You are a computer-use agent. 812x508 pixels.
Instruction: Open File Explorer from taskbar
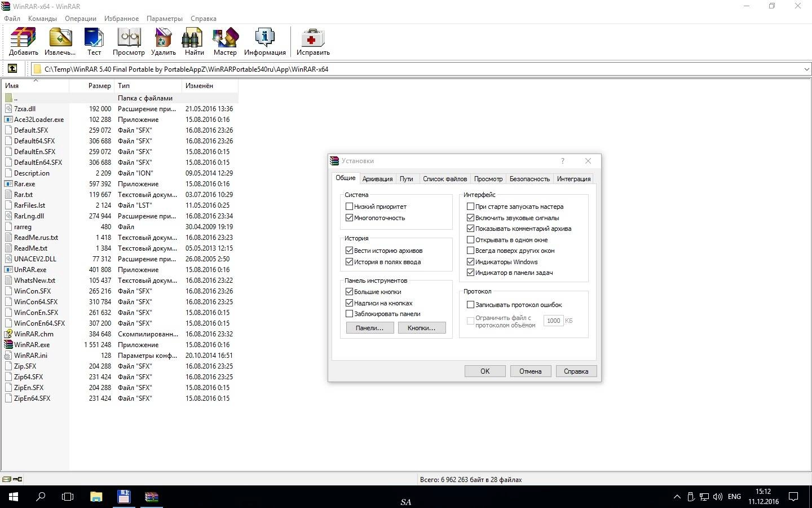click(96, 497)
